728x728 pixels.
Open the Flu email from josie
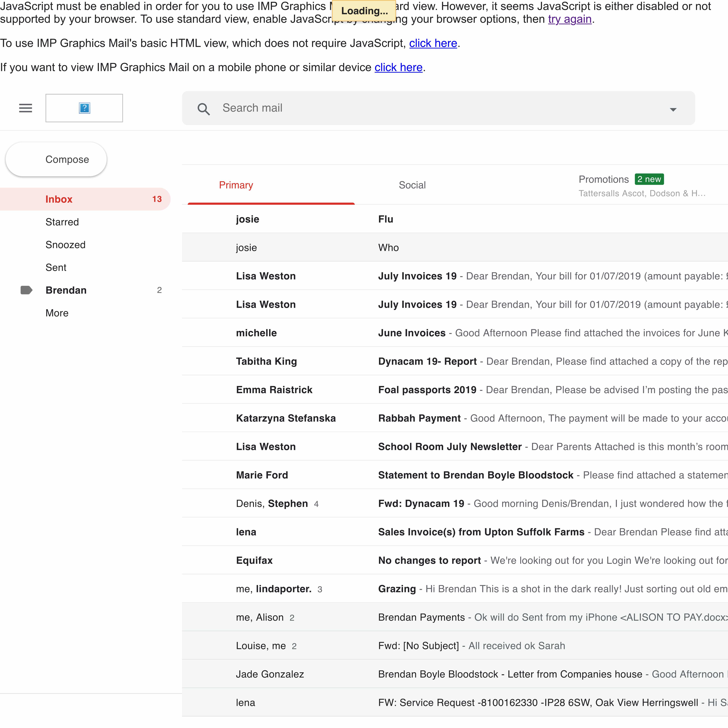click(x=386, y=219)
